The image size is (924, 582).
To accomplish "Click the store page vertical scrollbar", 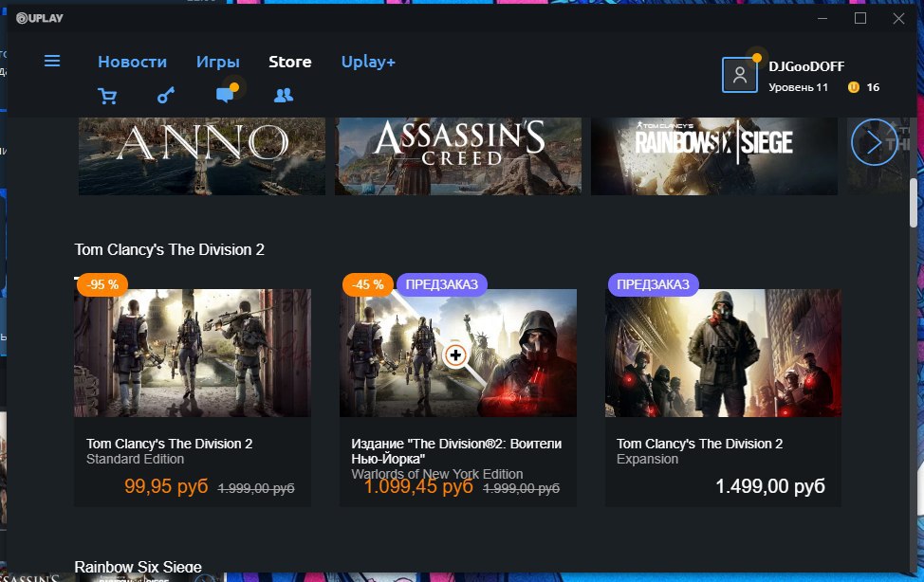I will click(913, 203).
